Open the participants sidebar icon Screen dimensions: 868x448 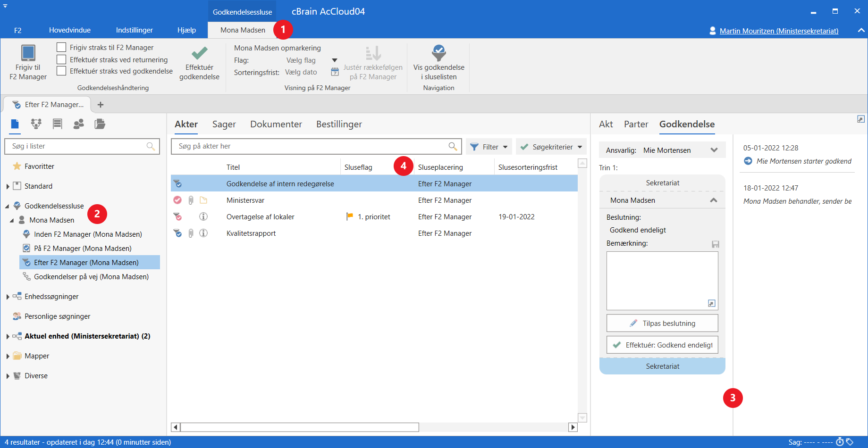click(x=78, y=124)
